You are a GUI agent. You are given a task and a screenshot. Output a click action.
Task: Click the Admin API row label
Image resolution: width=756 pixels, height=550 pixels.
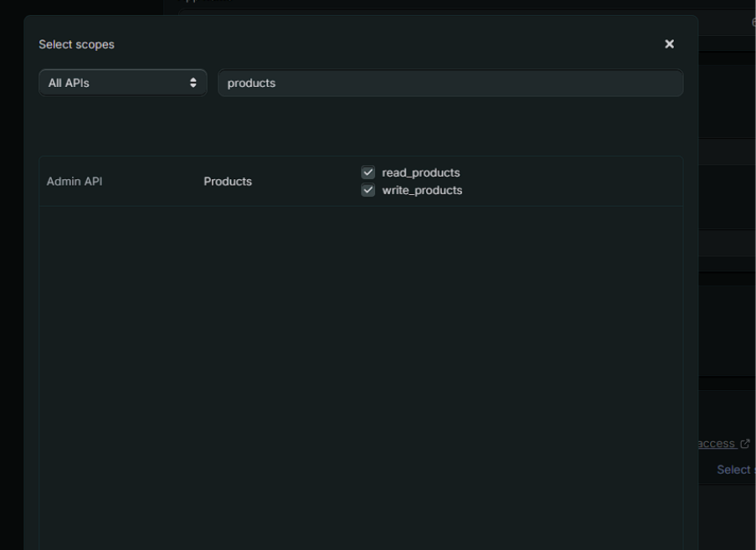75,181
